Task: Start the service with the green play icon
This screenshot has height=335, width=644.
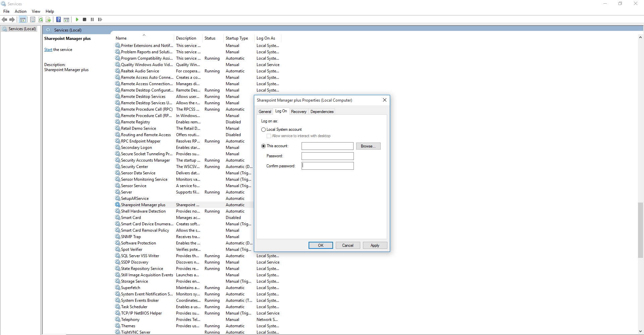Action: point(77,19)
